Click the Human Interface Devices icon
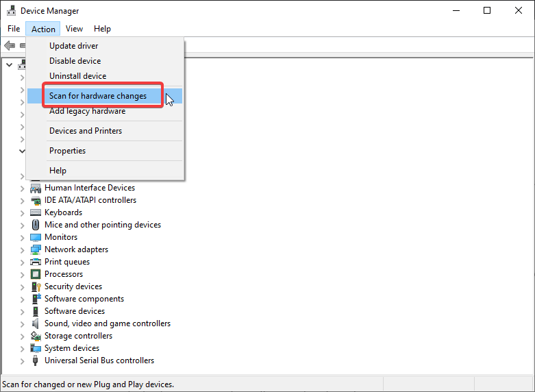Image resolution: width=535 pixels, height=392 pixels. 36,188
